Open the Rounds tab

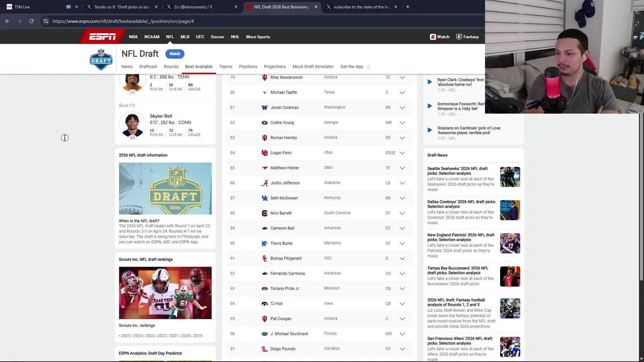click(x=171, y=66)
